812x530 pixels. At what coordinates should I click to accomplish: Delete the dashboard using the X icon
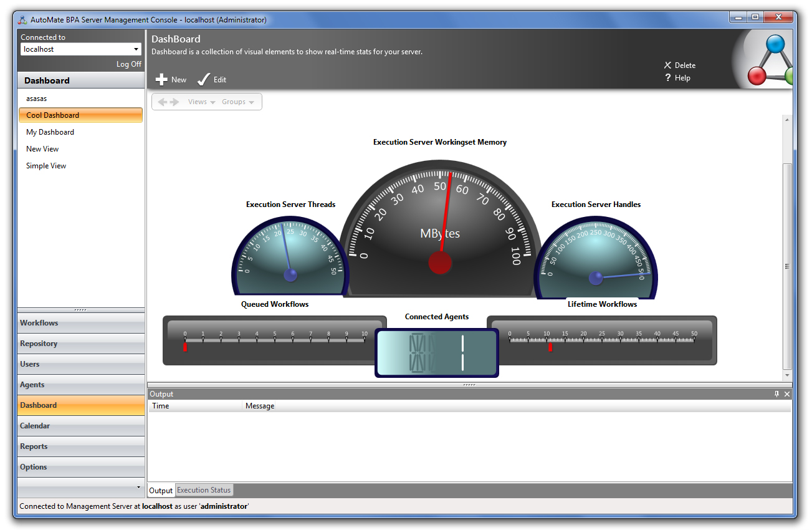tap(667, 65)
